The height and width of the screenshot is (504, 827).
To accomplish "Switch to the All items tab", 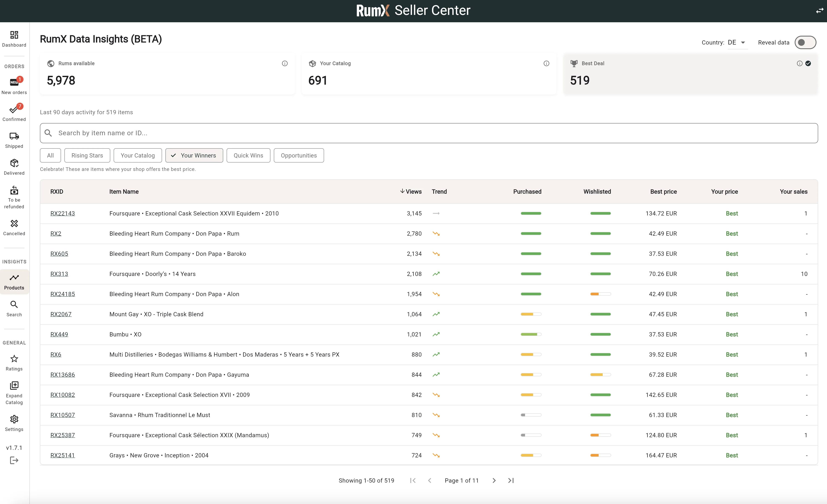I will (x=50, y=155).
